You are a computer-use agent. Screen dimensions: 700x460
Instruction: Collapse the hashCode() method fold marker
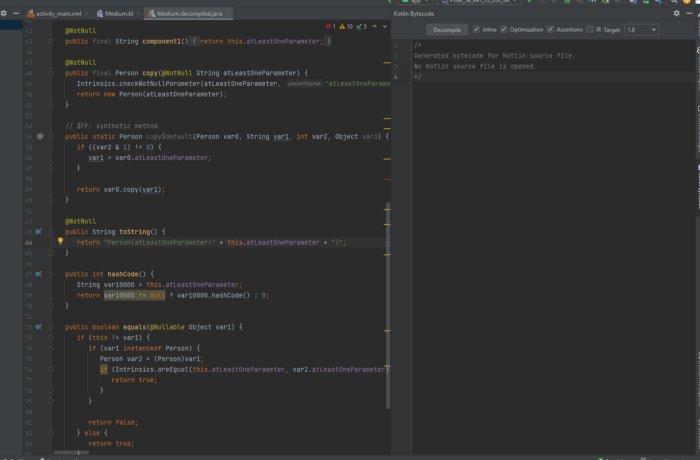coord(51,274)
